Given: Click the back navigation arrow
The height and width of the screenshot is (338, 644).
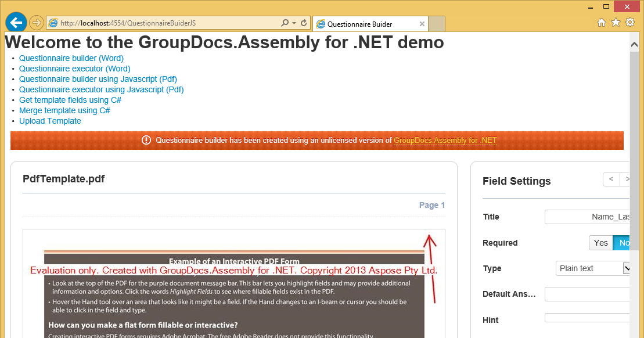Looking at the screenshot, I should coord(16,22).
